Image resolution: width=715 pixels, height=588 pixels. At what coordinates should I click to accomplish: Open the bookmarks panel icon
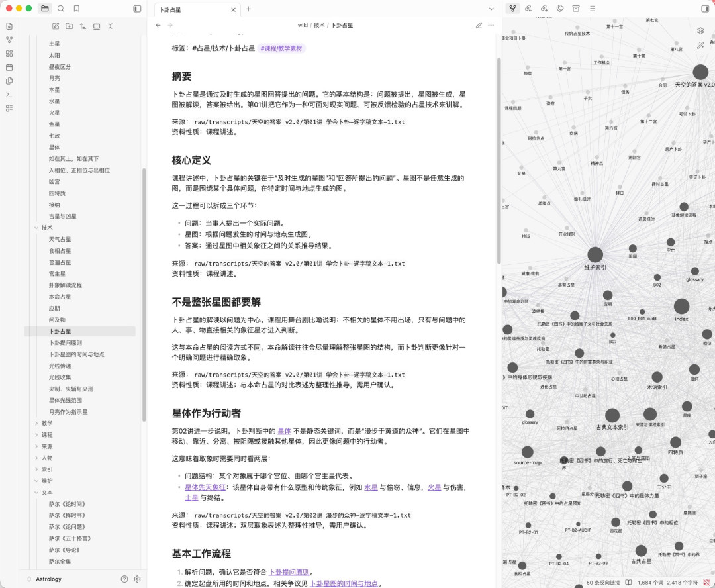coord(77,8)
